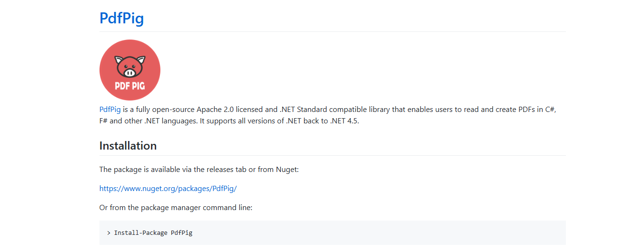Viewport: 644px width, 252px height.
Task: Click the 'C#,' text at line end
Action: coord(551,110)
